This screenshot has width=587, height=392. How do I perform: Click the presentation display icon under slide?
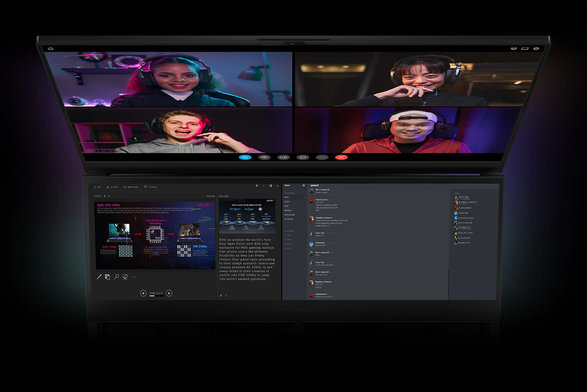tap(125, 277)
